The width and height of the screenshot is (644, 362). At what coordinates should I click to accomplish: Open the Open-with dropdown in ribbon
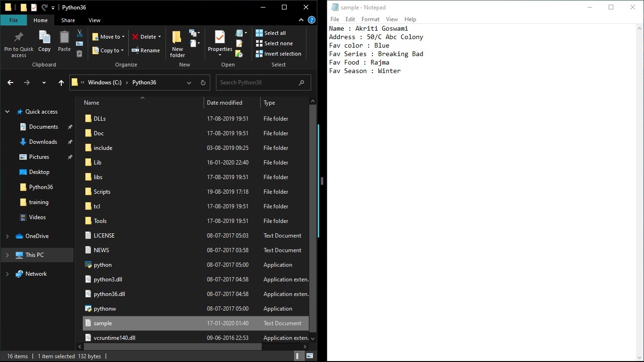pos(241,33)
